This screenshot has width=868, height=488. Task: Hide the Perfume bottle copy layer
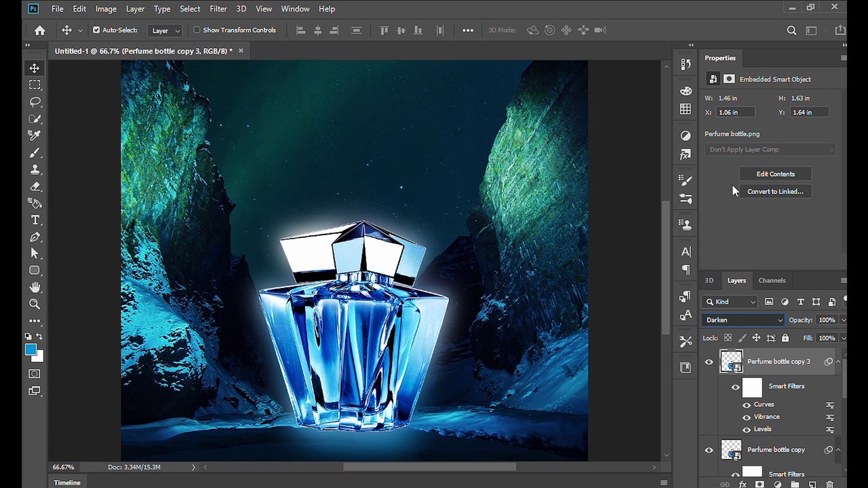709,450
